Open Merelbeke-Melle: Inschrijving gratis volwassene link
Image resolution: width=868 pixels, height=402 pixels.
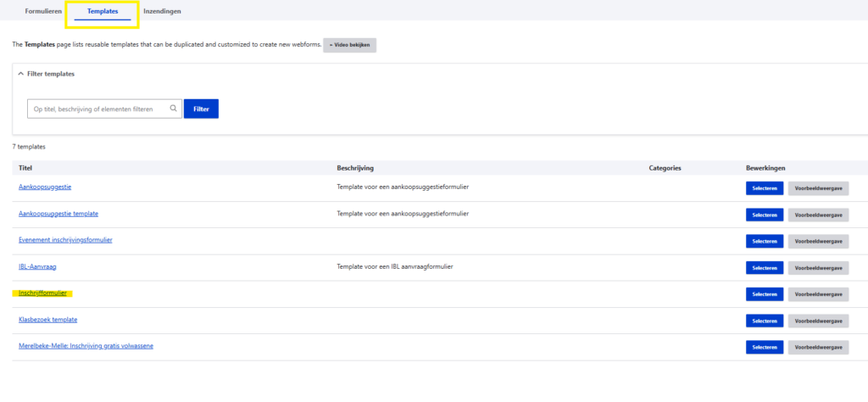point(86,346)
